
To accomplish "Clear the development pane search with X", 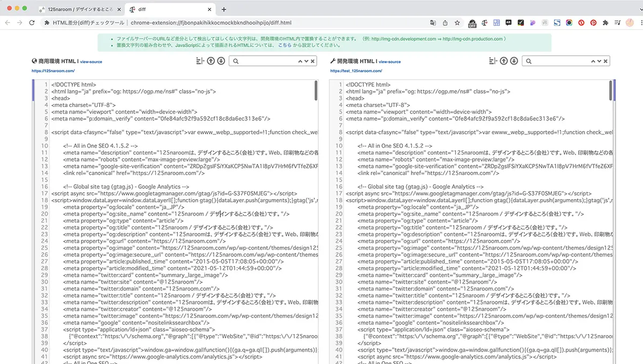I will (605, 61).
